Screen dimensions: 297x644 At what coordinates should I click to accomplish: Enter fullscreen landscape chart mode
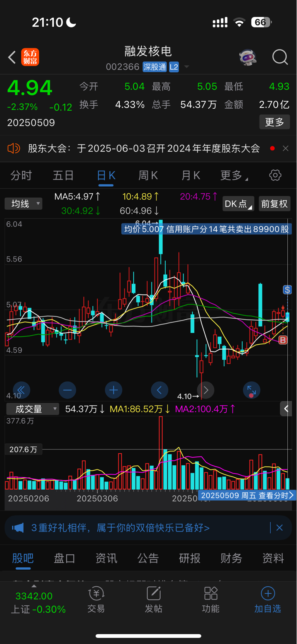coord(251,390)
